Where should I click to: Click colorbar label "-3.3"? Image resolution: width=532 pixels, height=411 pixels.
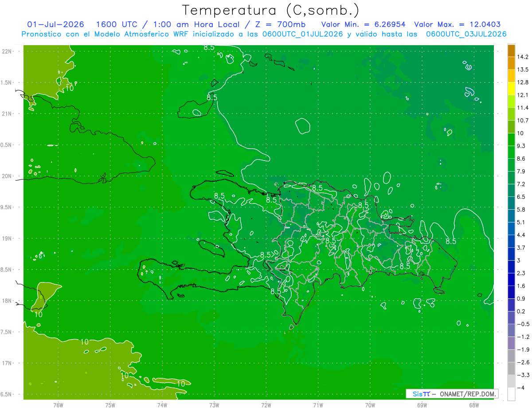523,375
